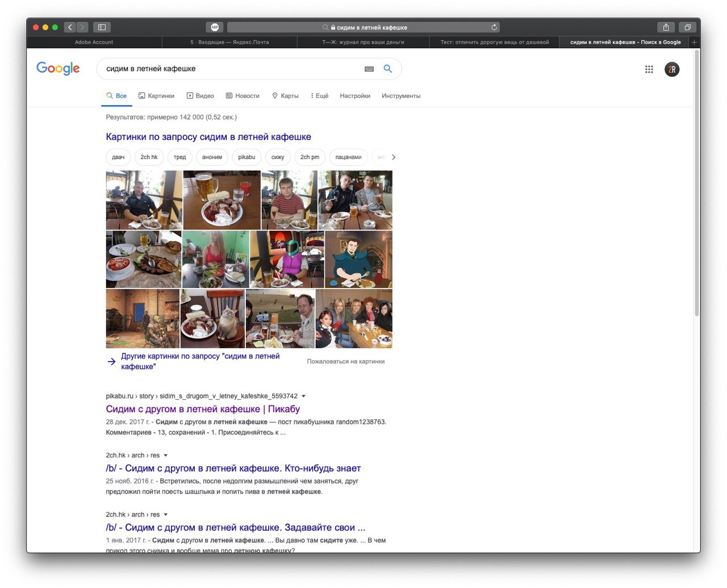Open thumbnail of two men at table
Viewport: 727px width, 588px height.
tap(356, 200)
